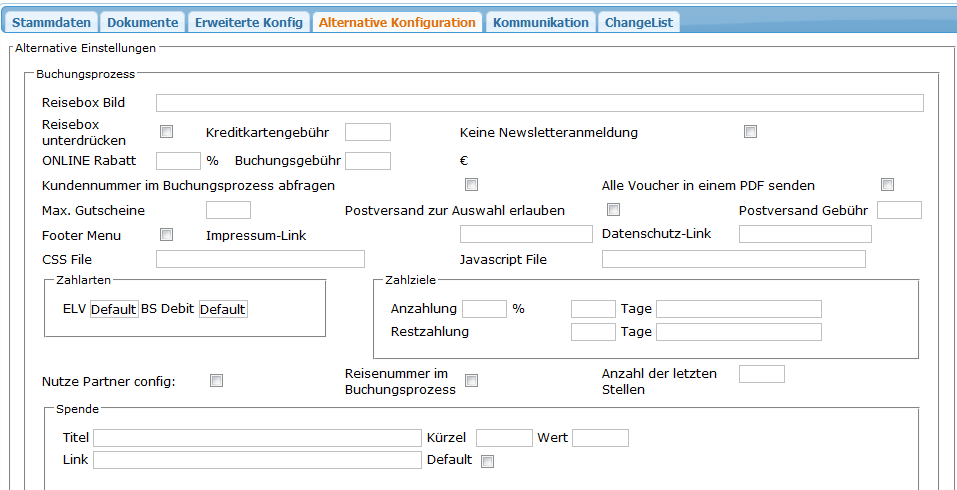
Task: Check the Nutze Partner config box
Action: (216, 380)
